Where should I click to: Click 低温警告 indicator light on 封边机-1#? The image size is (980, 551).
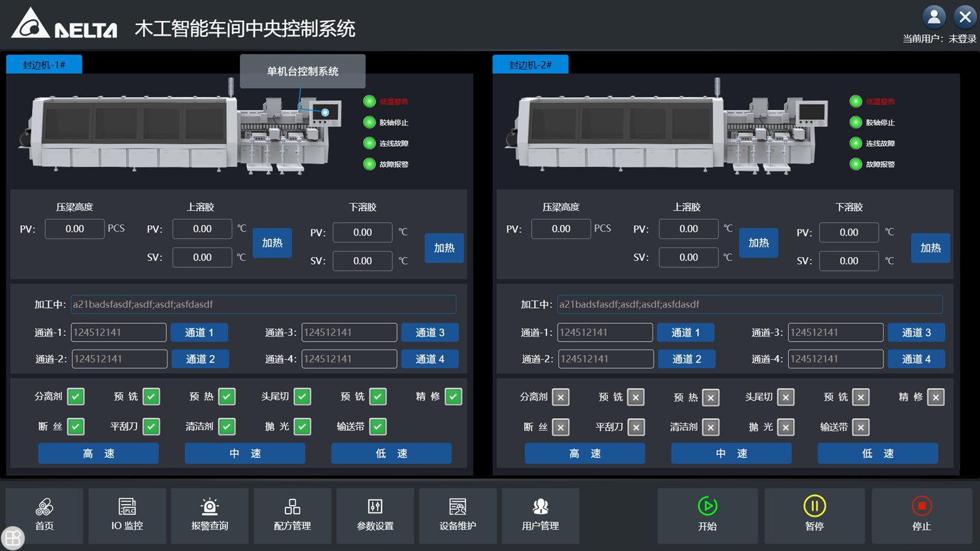click(369, 102)
